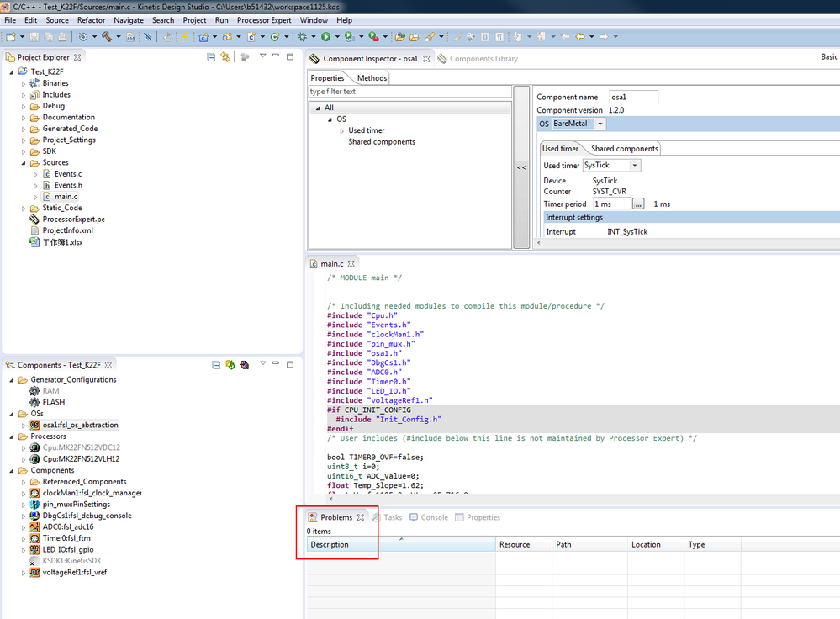
Task: Start debugging with the bug icon
Action: pos(303,37)
